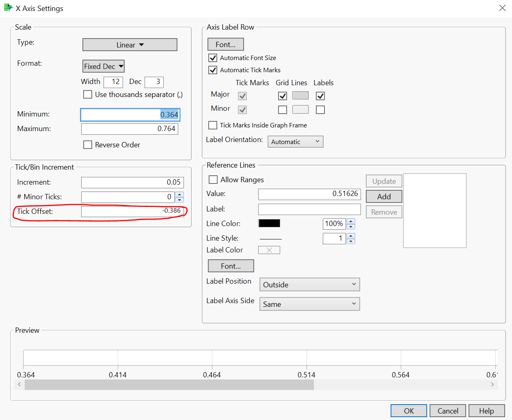Uncheck Major Grid Lines

tap(282, 96)
